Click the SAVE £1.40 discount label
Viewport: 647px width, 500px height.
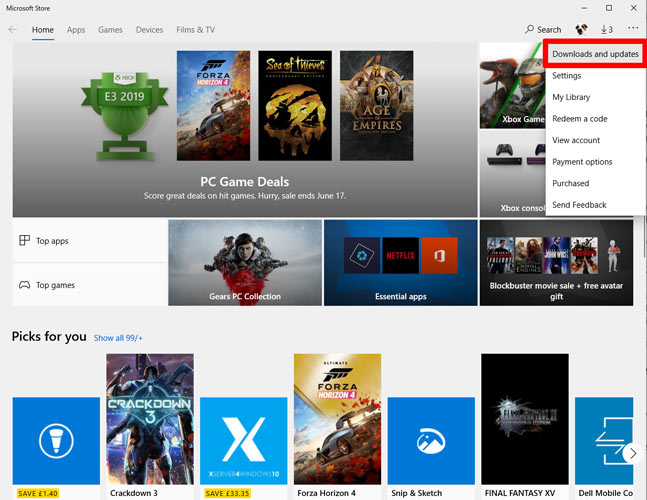(38, 493)
